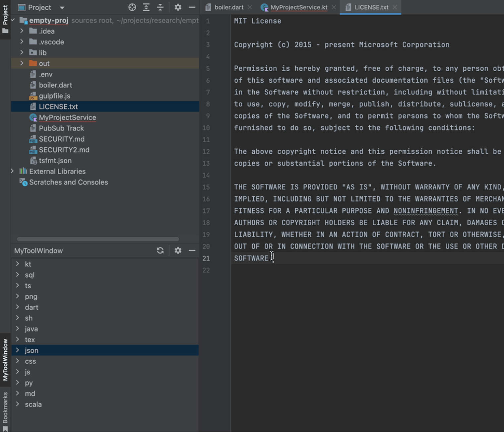Select the css row in MyToolWindow
The height and width of the screenshot is (432, 504).
pyautogui.click(x=105, y=361)
